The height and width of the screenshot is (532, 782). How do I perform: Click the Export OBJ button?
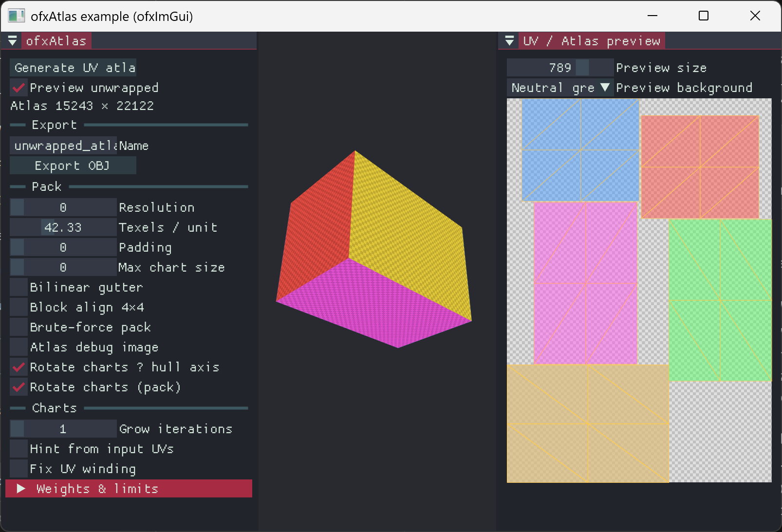click(x=73, y=165)
